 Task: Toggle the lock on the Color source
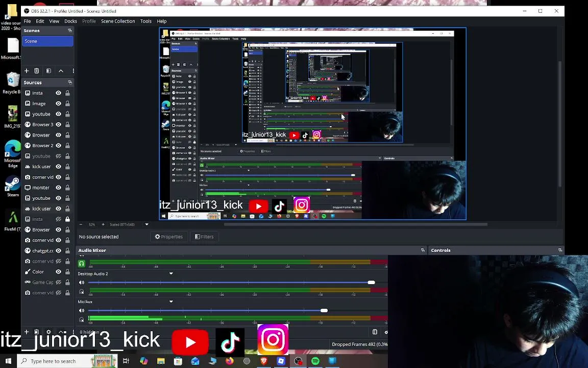(x=67, y=271)
